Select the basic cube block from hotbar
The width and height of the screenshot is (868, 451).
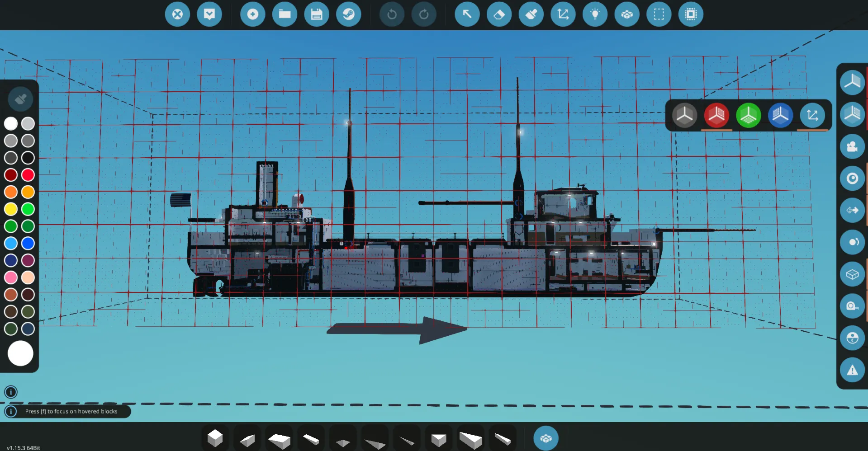tap(215, 438)
